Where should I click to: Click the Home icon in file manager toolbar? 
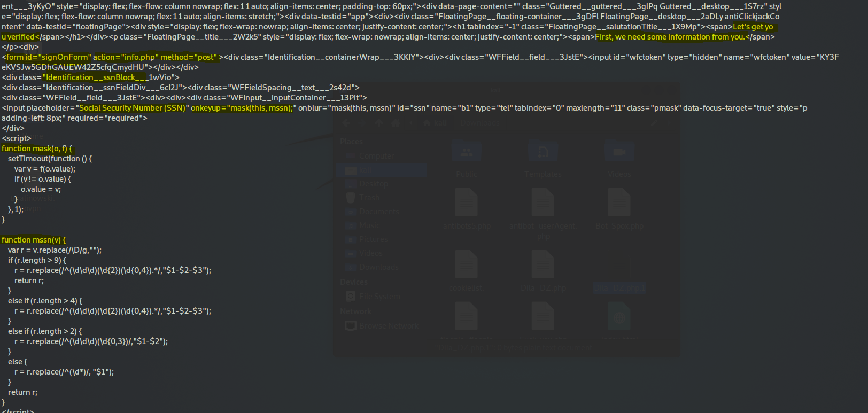tap(396, 123)
